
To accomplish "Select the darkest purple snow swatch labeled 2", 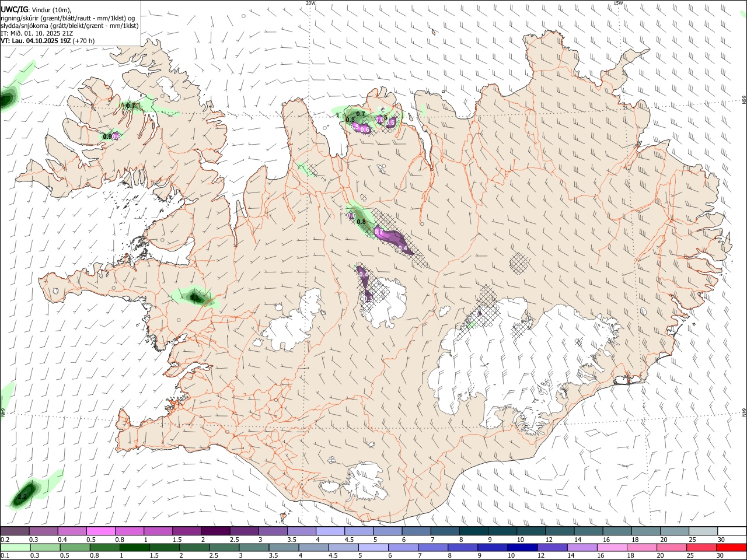I will pos(215,531).
